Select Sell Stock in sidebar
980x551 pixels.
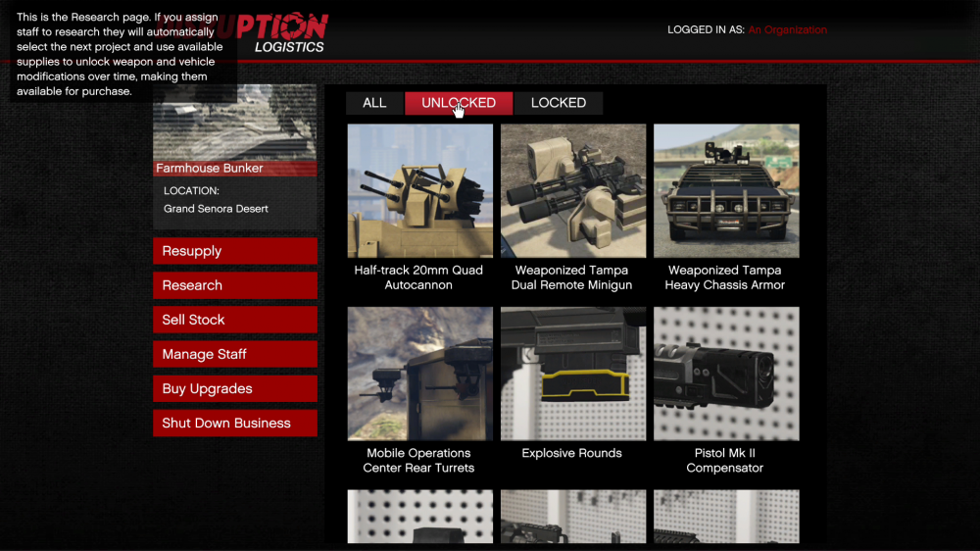click(x=235, y=320)
